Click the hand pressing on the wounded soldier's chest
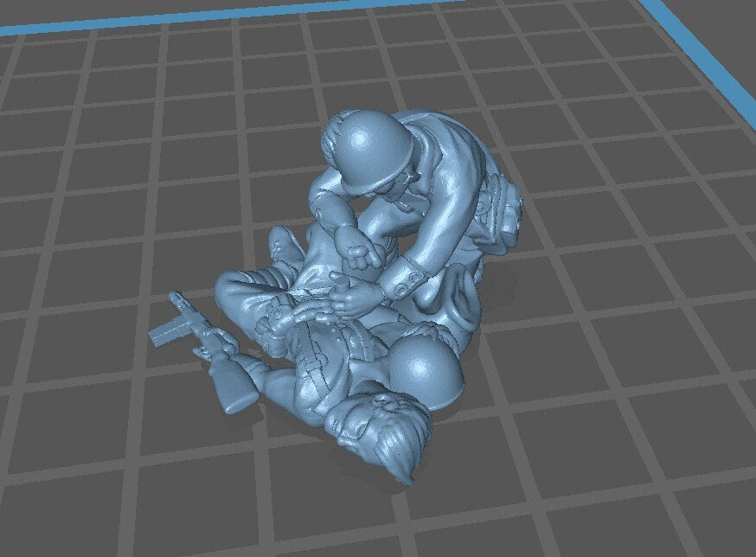 click(x=349, y=298)
